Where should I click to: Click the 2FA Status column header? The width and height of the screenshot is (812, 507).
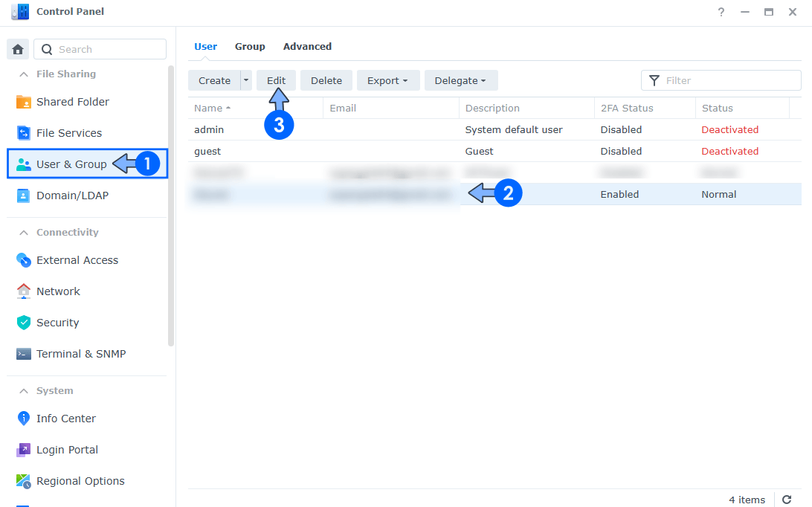[645, 109]
